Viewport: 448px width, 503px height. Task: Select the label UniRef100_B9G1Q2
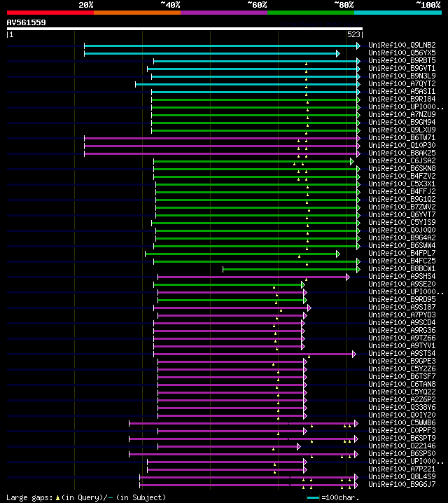click(x=402, y=199)
